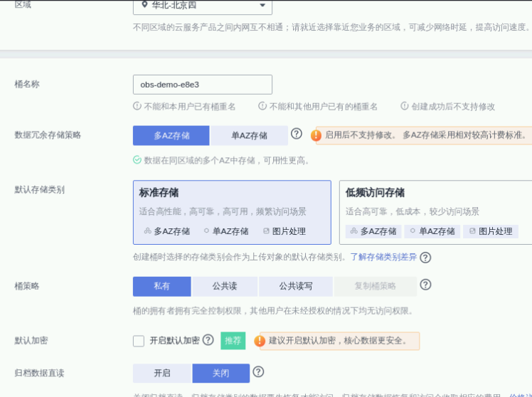Click the 默认存储类别 label

(x=39, y=190)
